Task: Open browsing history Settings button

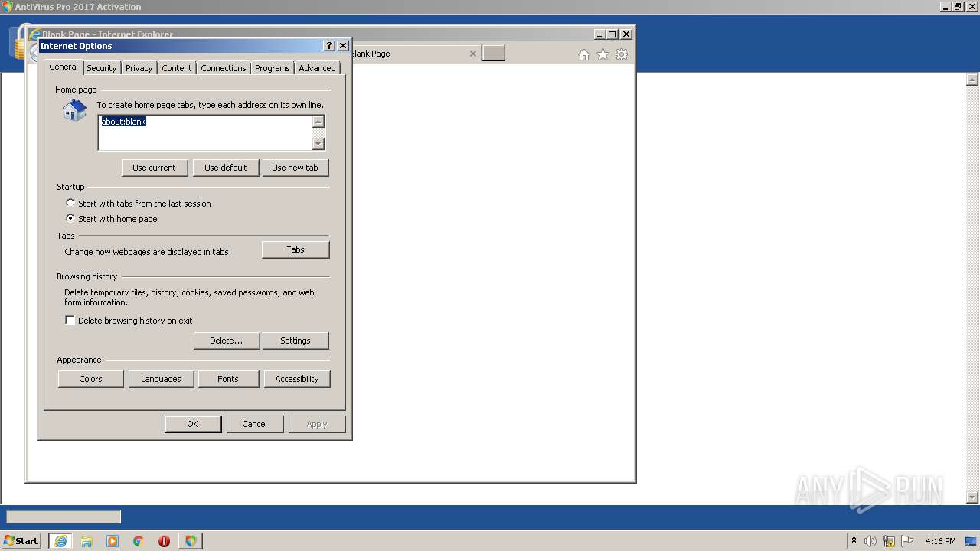Action: click(x=296, y=341)
